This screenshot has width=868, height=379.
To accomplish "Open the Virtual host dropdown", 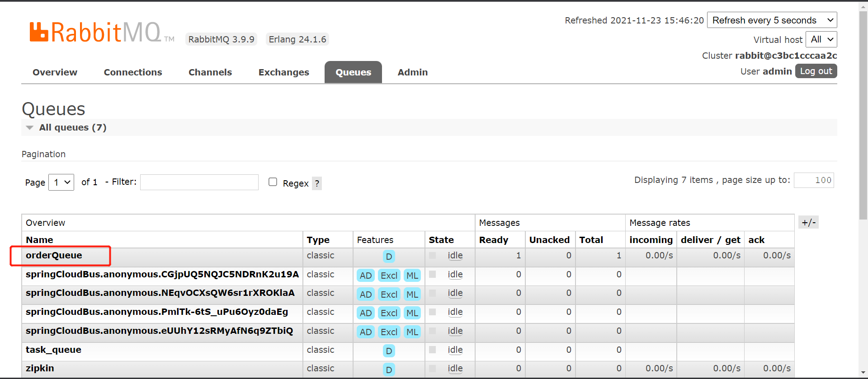I will [x=821, y=39].
